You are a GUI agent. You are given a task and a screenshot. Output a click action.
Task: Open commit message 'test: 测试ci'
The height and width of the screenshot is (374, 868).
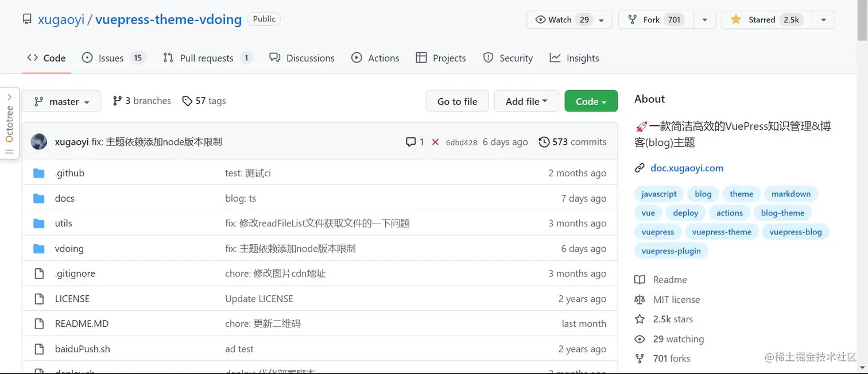pos(248,173)
